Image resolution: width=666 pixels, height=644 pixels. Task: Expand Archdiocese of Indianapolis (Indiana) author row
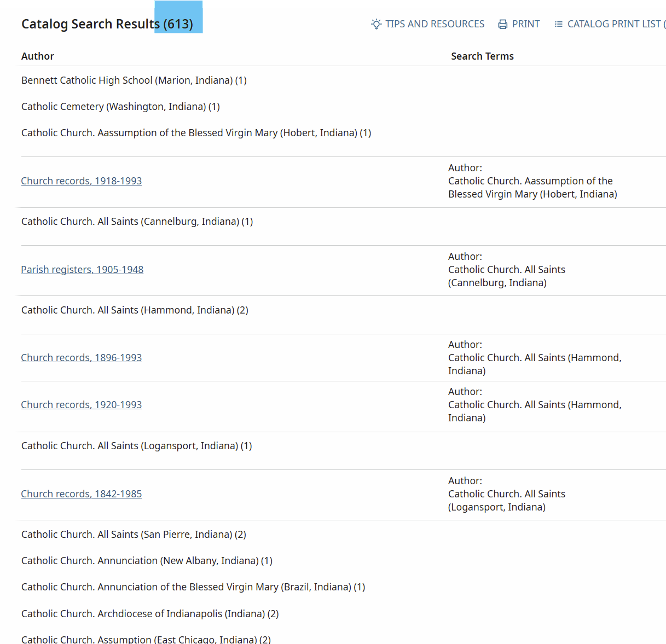coord(150,614)
